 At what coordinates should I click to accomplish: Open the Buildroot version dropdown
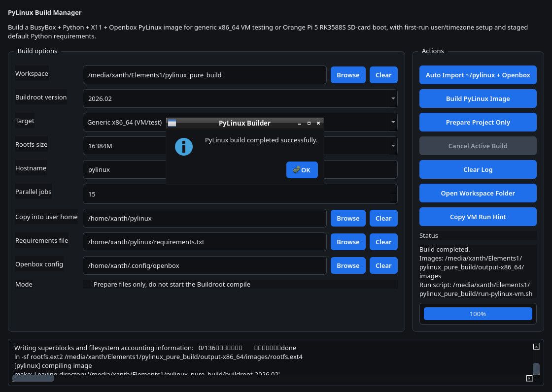tap(393, 98)
